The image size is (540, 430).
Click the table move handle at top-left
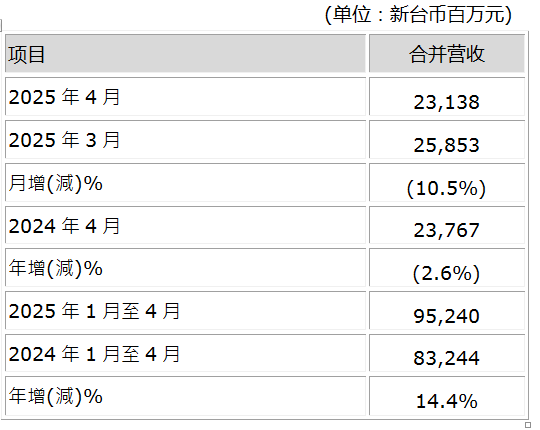(1, 25)
